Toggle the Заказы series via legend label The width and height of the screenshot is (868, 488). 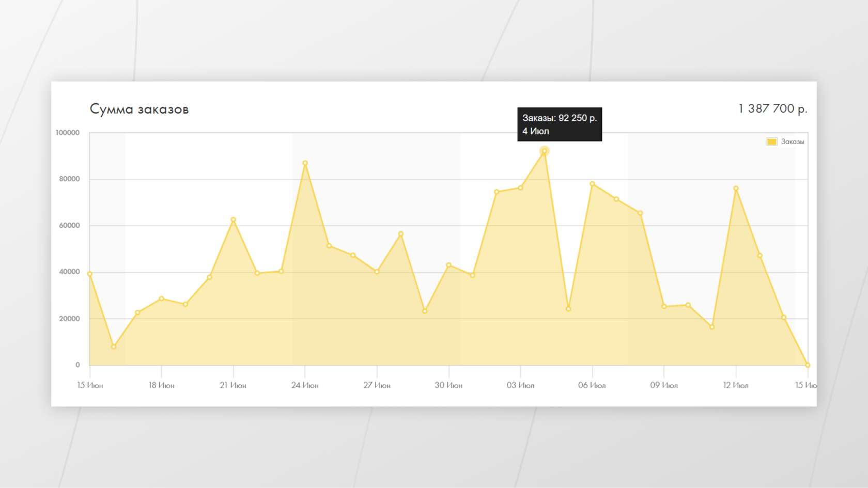click(792, 141)
